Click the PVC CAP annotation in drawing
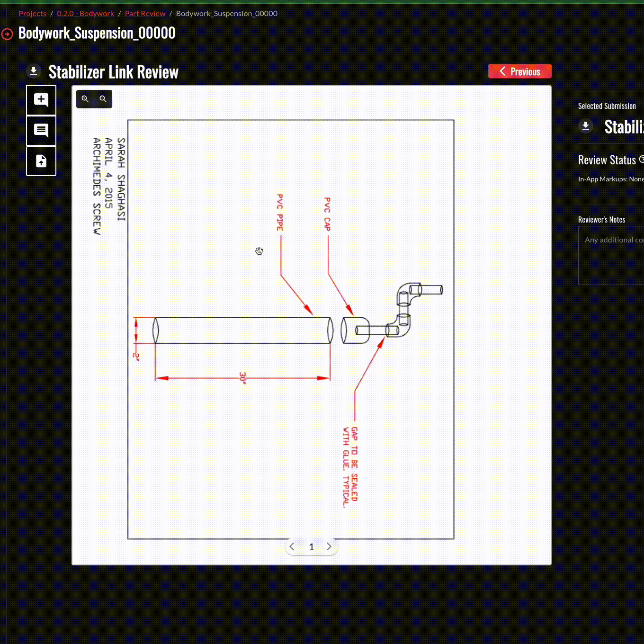644x644 pixels. [x=327, y=214]
